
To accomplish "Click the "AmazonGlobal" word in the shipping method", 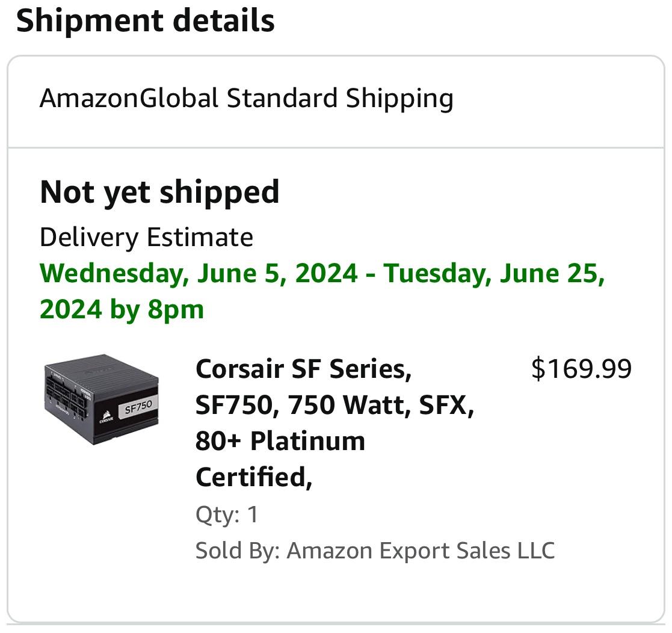I will pos(129,98).
